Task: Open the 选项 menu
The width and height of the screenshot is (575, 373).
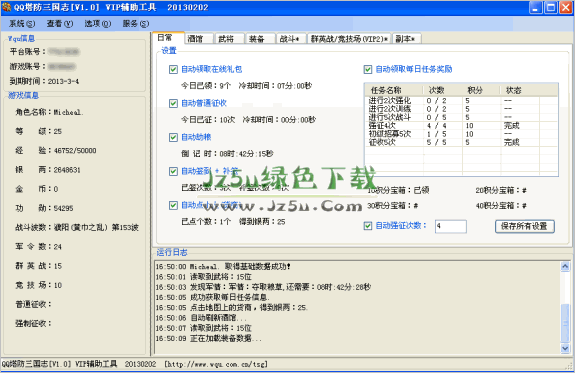Action: 98,24
